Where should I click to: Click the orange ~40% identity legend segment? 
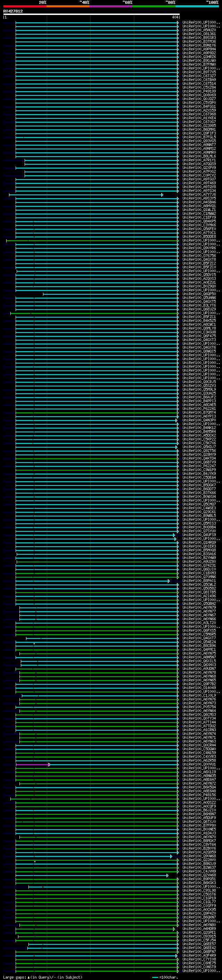coord(68,6)
